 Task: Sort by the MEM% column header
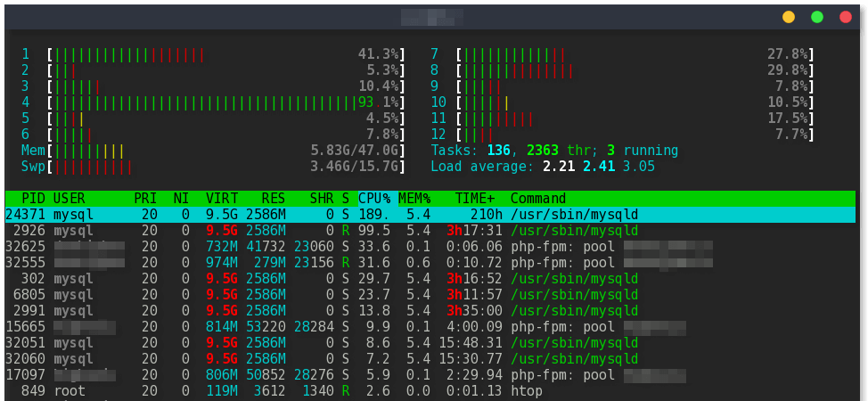point(414,199)
